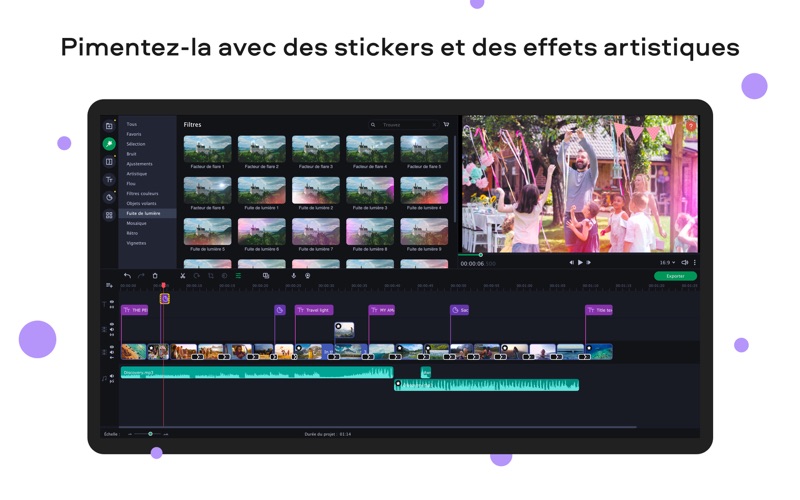Image resolution: width=800 pixels, height=500 pixels.
Task: Select the Facteur de flare 5 thumbnail
Action: (424, 149)
